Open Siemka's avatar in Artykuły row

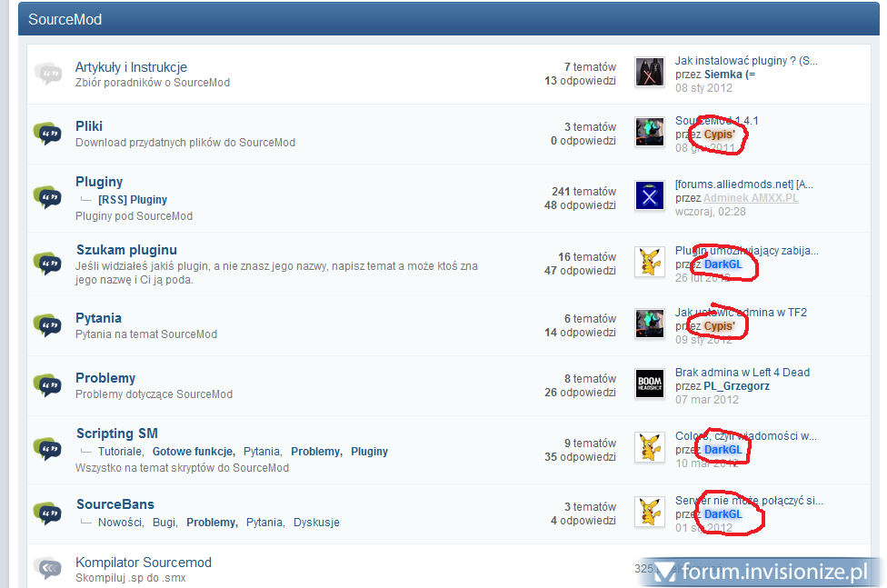click(650, 72)
